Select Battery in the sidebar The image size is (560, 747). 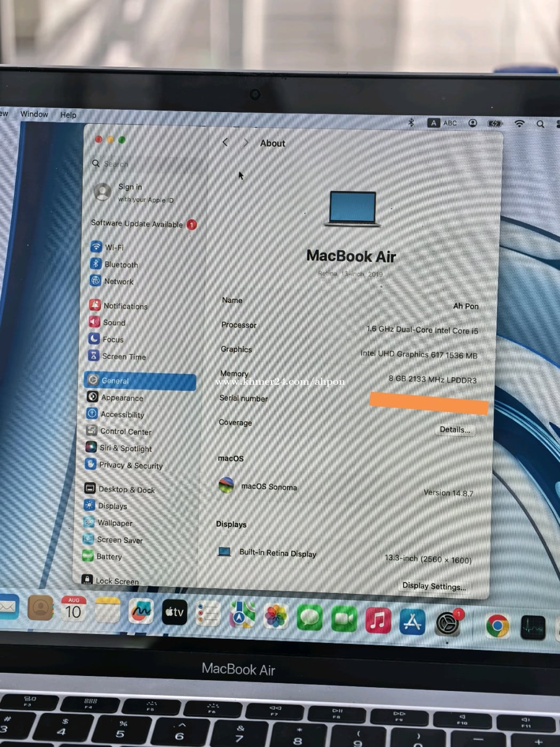(102, 556)
